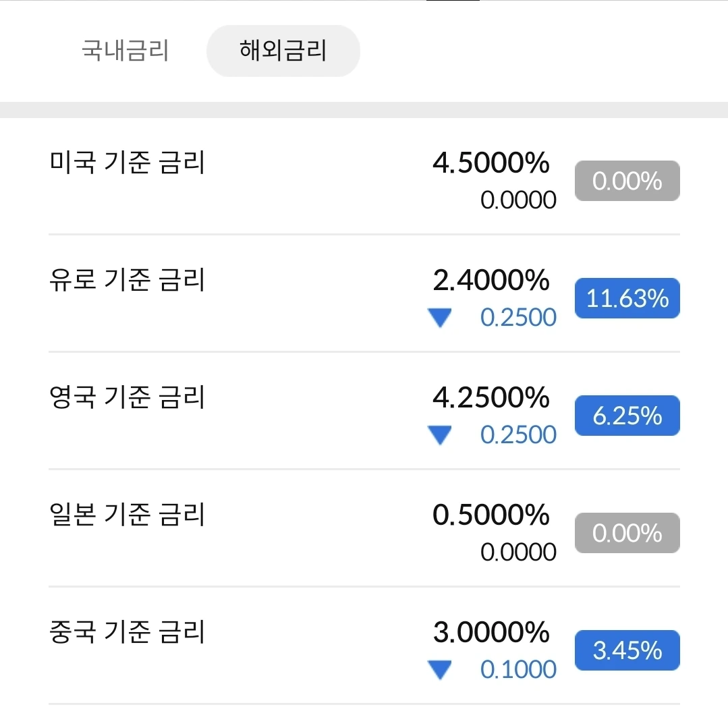
Task: Switch to the 국내금리 tab
Action: tap(125, 51)
